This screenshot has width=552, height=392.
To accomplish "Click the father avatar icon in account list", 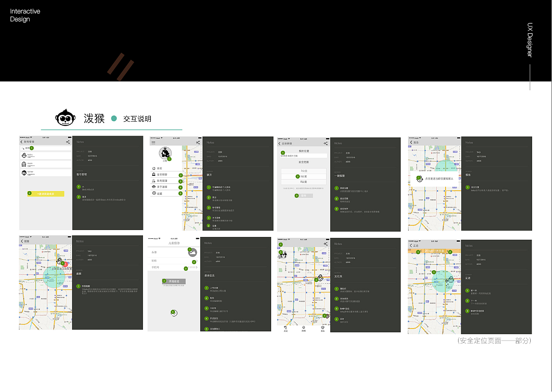I will pyautogui.click(x=24, y=173).
